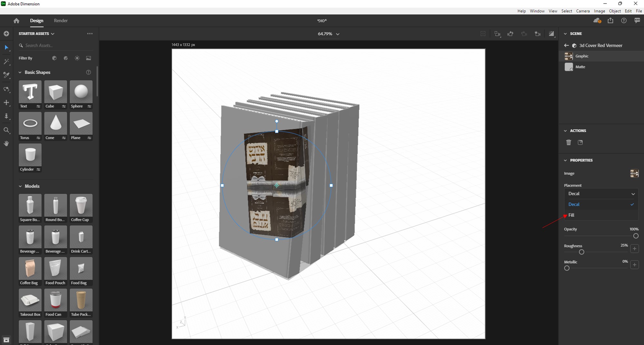Viewport: 644px width, 345px height.
Task: Switch to the Render tab
Action: [61, 21]
